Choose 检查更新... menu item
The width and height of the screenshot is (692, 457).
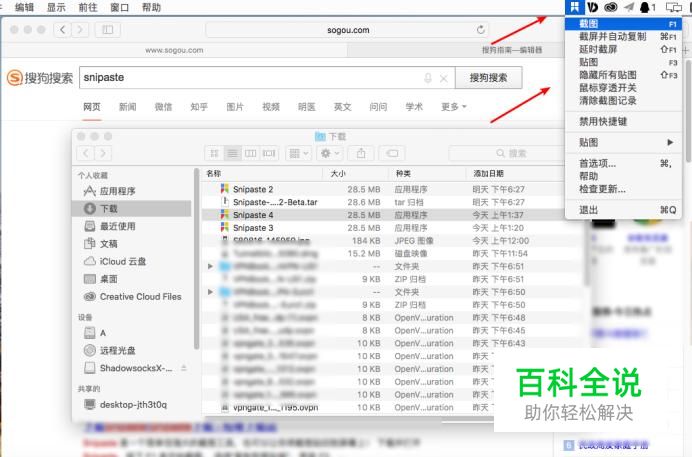point(623,189)
